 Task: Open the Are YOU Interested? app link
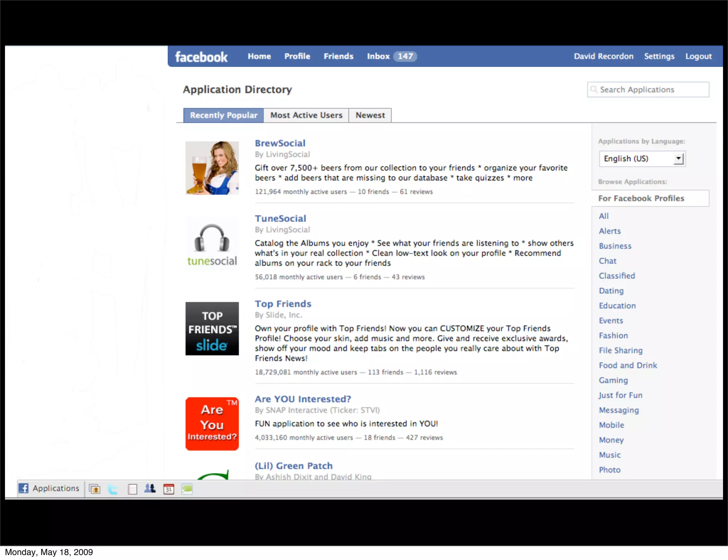(x=303, y=399)
